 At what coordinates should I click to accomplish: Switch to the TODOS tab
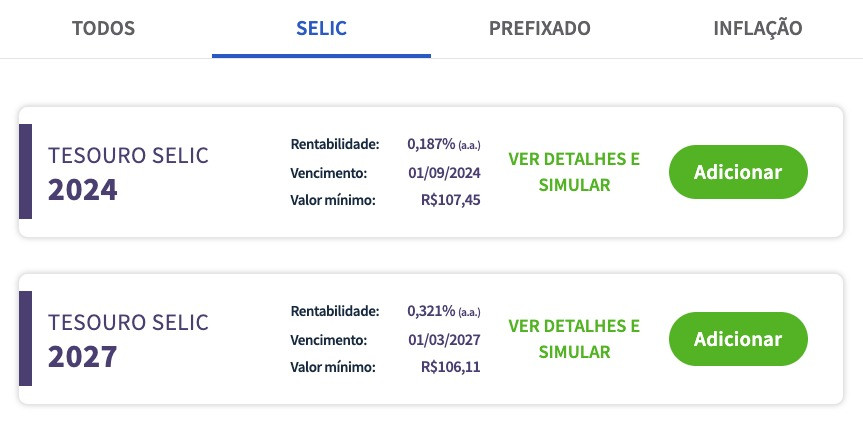[x=103, y=28]
